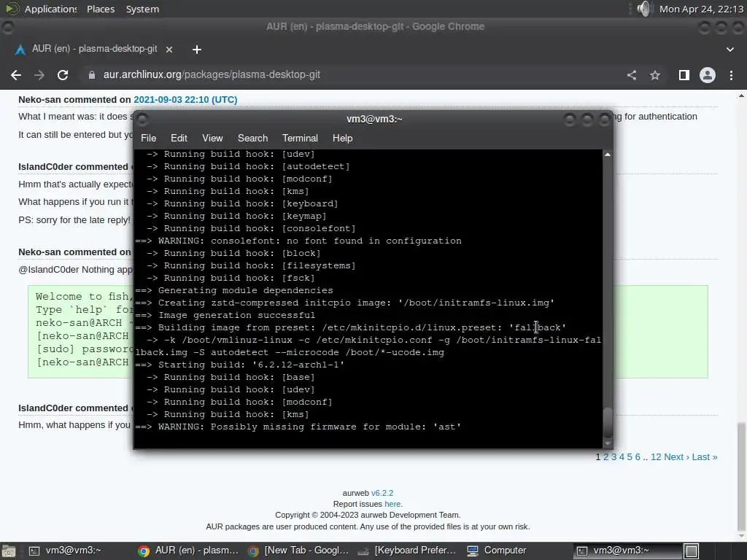Click the volume speaker icon

point(644,9)
